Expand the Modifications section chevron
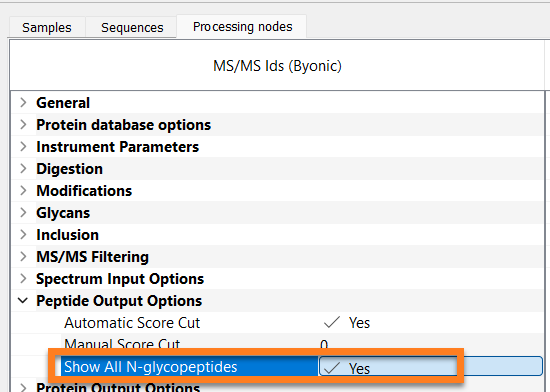Viewport: 550px width, 392px height. tap(23, 190)
